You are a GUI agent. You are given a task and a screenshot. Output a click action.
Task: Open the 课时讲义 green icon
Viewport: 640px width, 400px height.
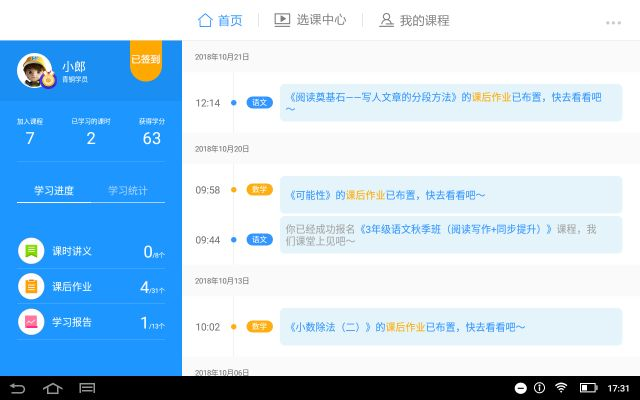coord(32,251)
